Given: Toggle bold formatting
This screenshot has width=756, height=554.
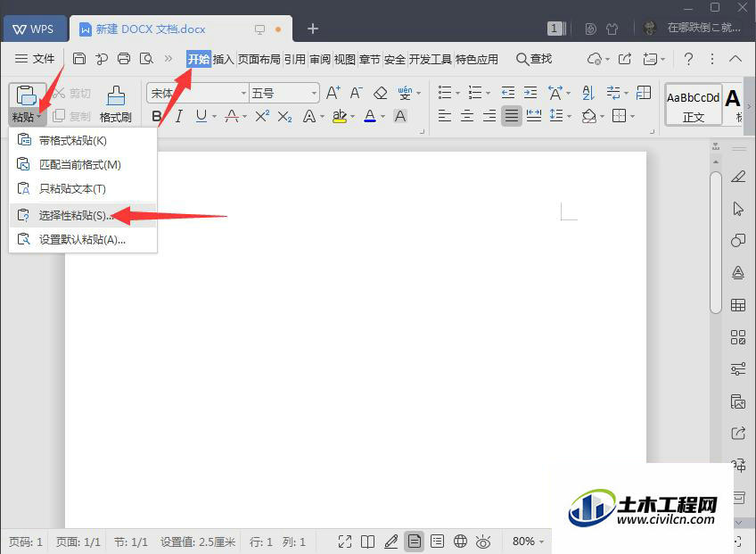Looking at the screenshot, I should [157, 116].
